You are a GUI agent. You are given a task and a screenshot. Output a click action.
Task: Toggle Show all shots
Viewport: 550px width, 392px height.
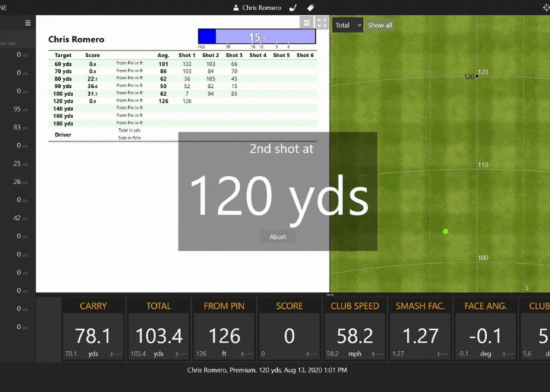pyautogui.click(x=380, y=25)
